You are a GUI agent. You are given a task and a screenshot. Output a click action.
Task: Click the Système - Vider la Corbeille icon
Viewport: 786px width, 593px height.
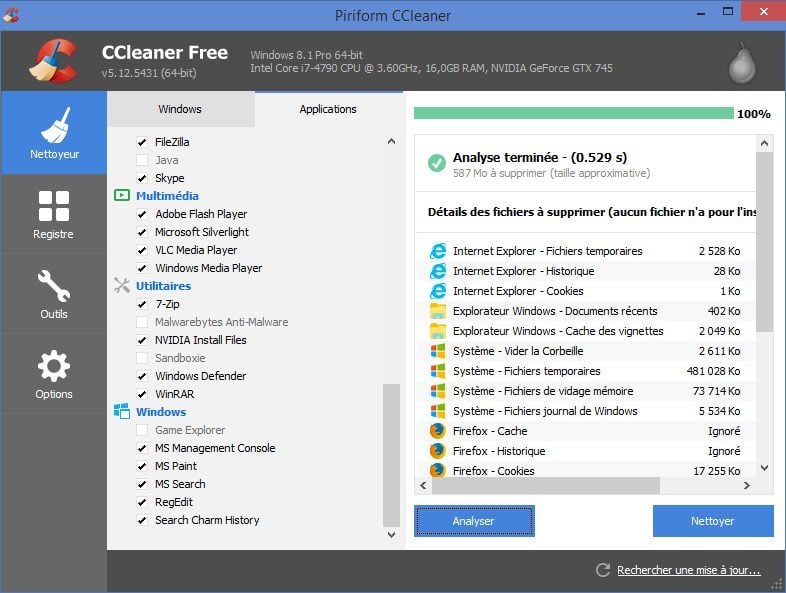[437, 351]
